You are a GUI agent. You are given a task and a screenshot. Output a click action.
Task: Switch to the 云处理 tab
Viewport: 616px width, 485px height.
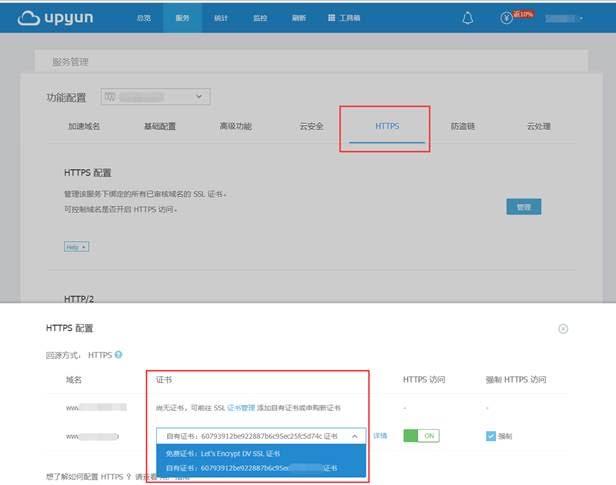(539, 126)
